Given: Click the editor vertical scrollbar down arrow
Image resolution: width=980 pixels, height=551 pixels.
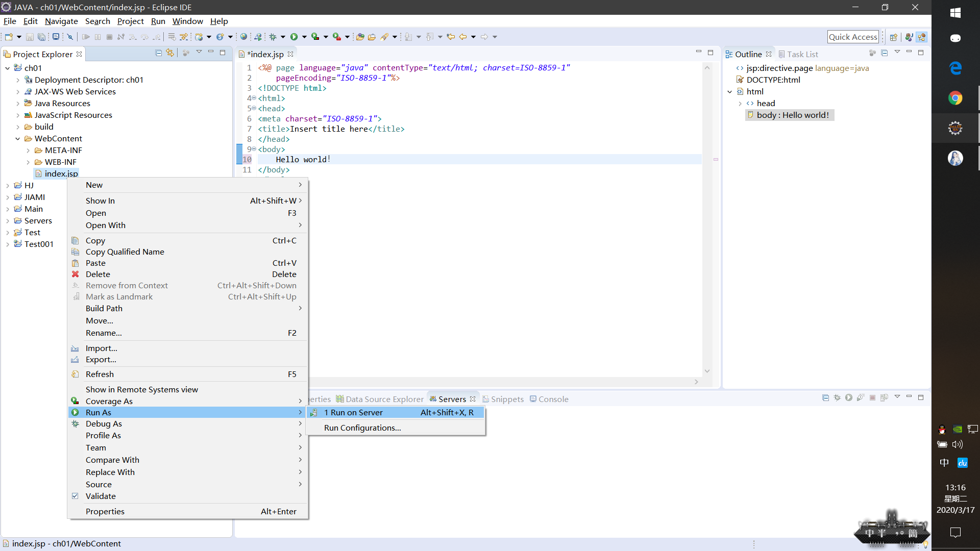Looking at the screenshot, I should click(707, 371).
